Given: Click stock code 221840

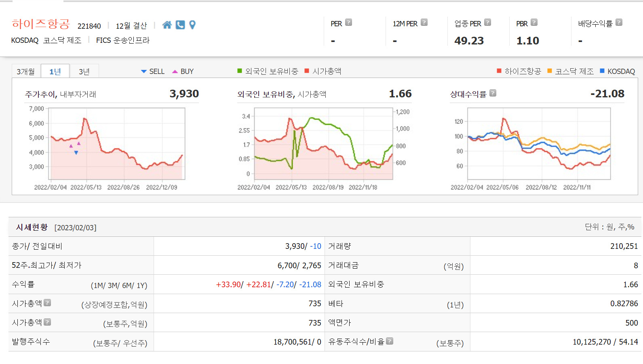Looking at the screenshot, I should 89,26.
